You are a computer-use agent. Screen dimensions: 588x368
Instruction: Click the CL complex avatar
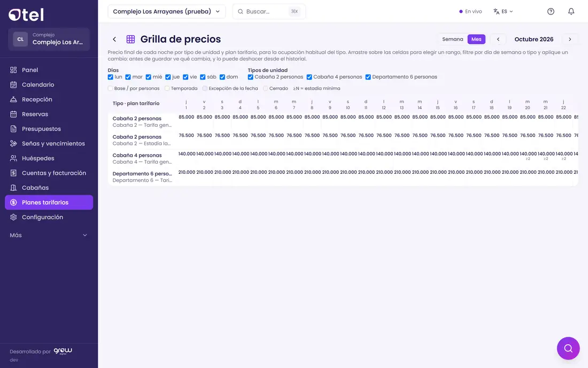coord(20,39)
